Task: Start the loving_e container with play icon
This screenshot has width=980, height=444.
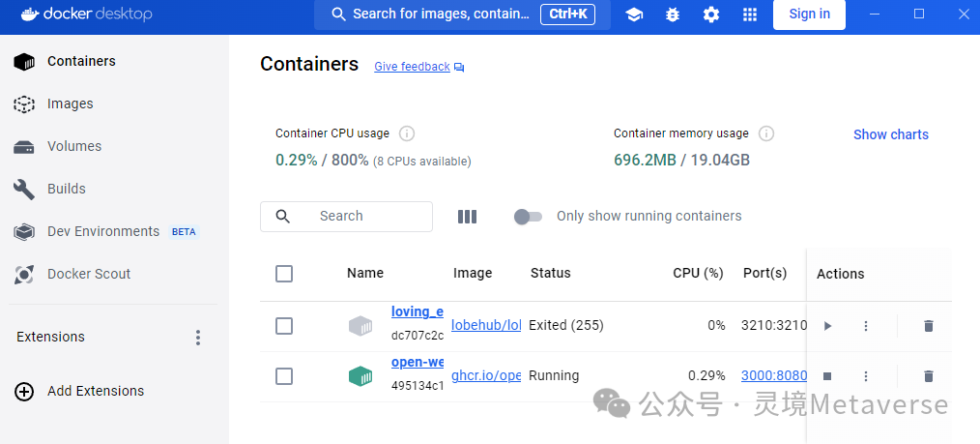Action: pos(827,326)
